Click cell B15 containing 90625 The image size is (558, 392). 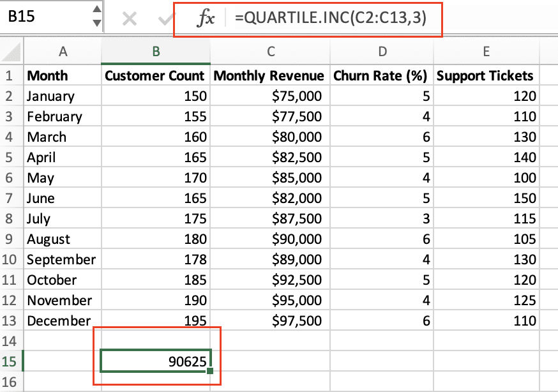(x=156, y=361)
